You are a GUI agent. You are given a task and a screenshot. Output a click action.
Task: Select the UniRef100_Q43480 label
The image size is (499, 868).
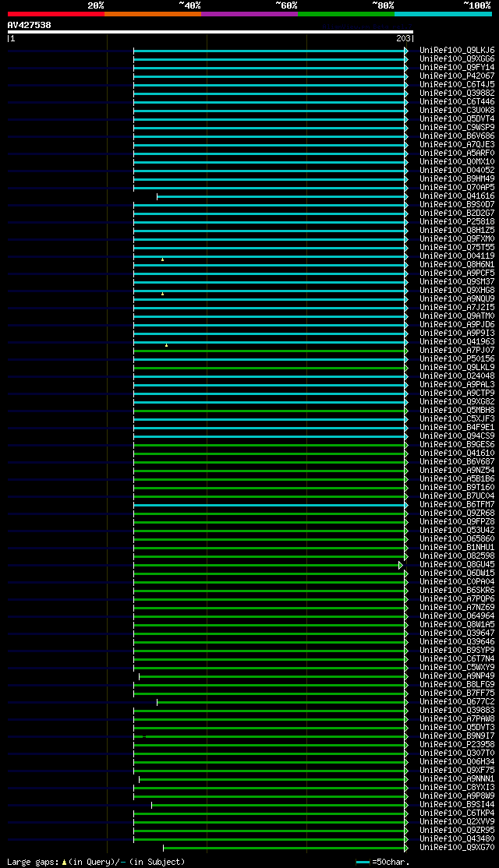(457, 839)
